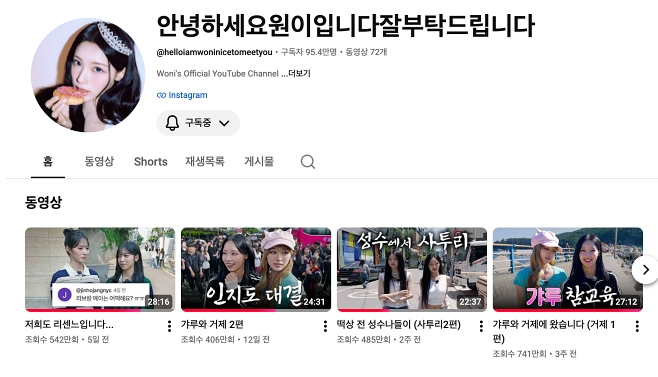The image size is (658, 377).
Task: Show next videos with the right arrow
Action: 645,270
